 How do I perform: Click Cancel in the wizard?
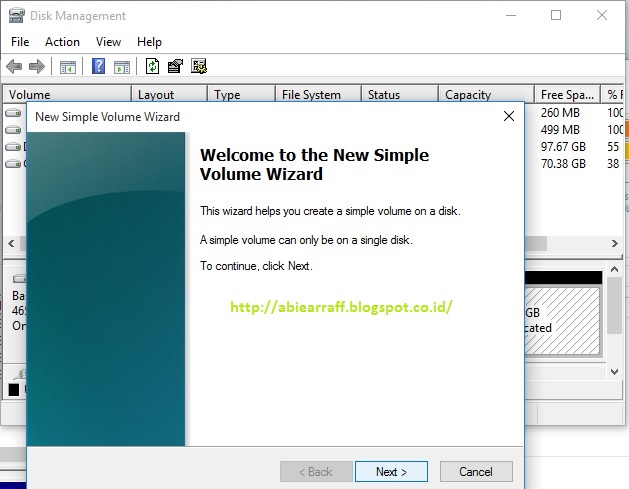tap(476, 471)
